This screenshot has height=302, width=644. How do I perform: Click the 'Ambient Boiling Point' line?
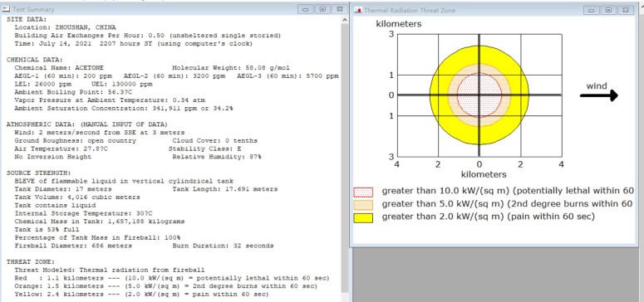point(73,92)
